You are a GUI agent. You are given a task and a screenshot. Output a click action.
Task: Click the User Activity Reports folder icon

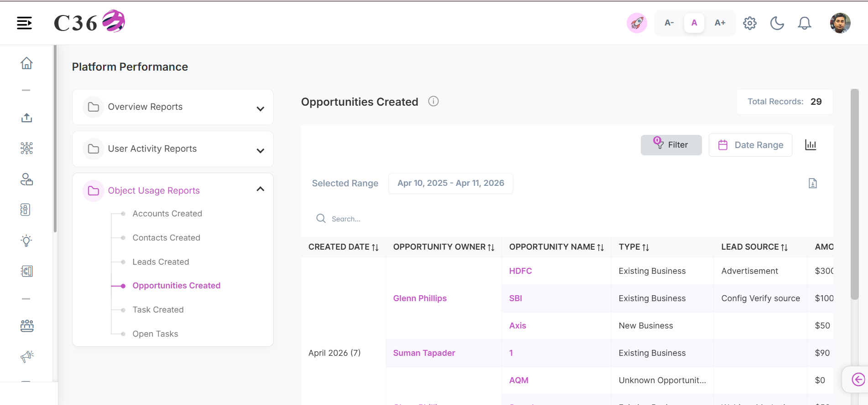tap(94, 149)
